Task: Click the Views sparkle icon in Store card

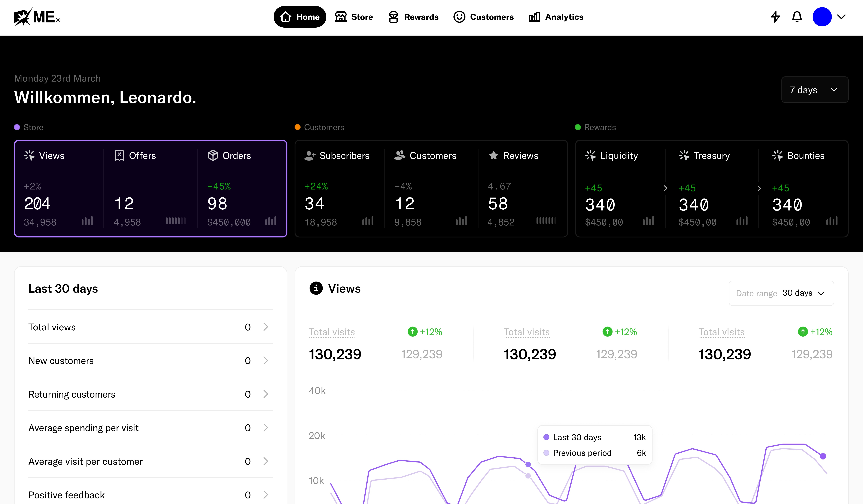Action: pyautogui.click(x=29, y=155)
